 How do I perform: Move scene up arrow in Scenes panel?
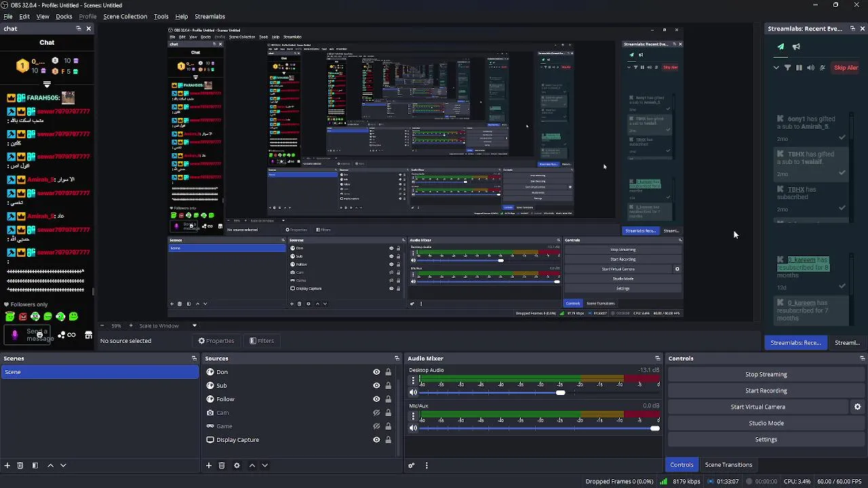[x=50, y=466]
